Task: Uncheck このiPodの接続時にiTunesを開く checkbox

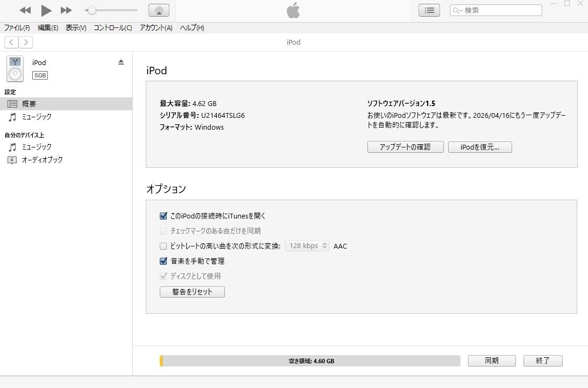Action: pyautogui.click(x=164, y=216)
